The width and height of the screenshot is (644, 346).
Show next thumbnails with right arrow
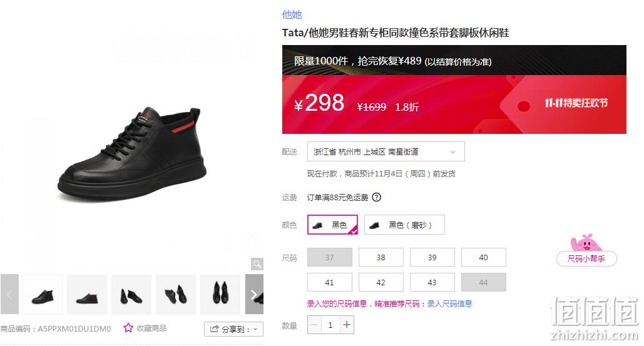[254, 294]
